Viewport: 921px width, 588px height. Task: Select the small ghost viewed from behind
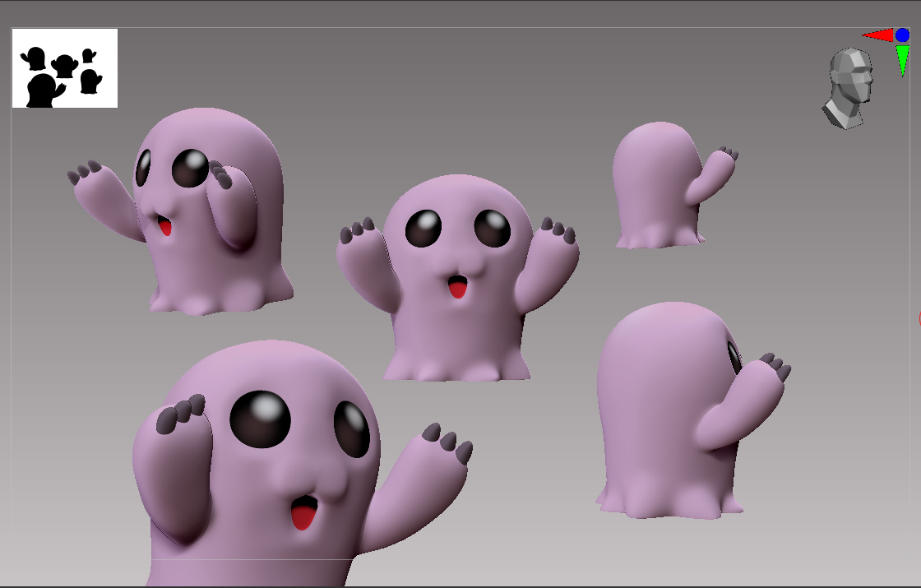point(673,185)
